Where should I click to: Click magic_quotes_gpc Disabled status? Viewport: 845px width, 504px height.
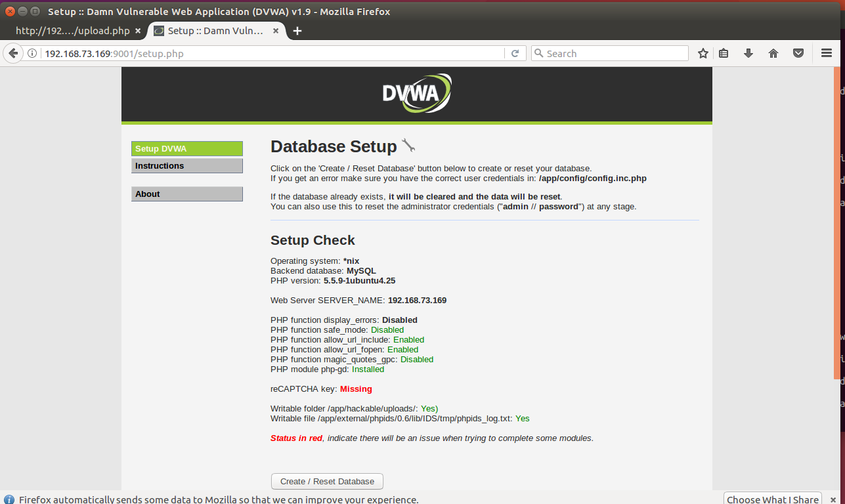[x=417, y=360]
